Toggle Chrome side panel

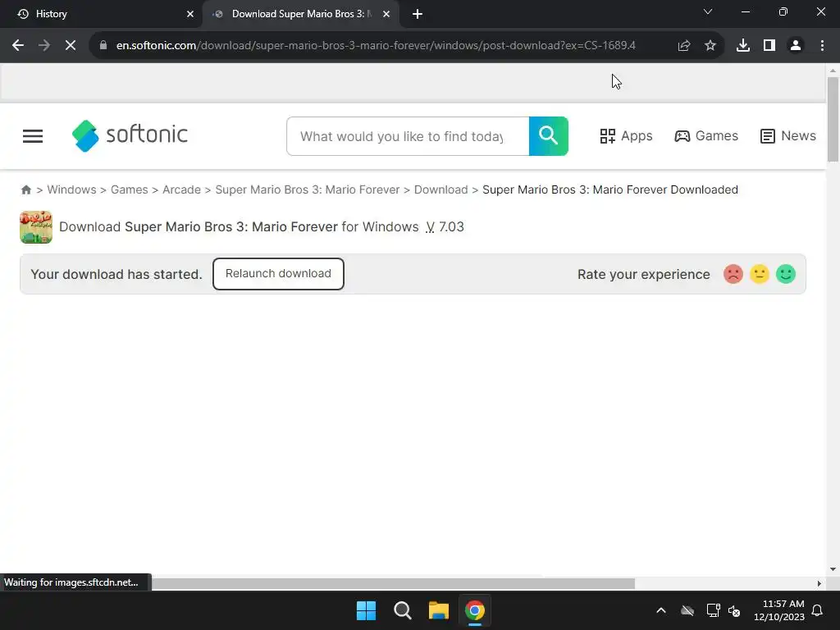click(x=769, y=46)
